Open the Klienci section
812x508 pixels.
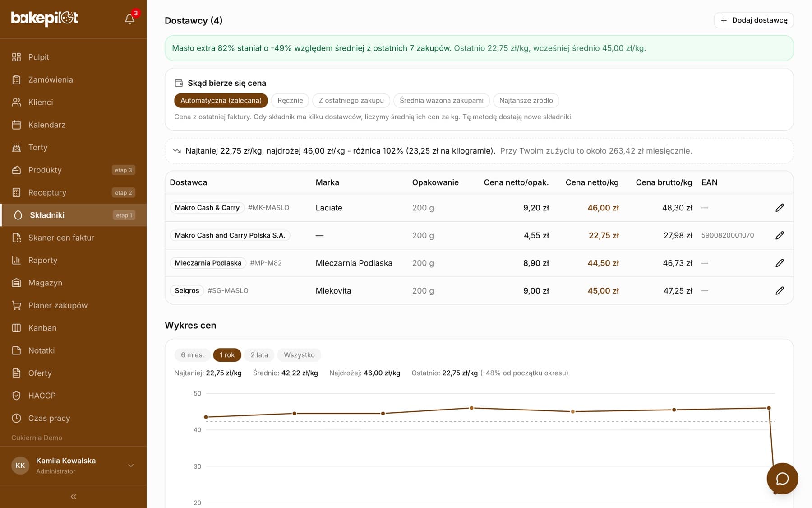(73, 102)
